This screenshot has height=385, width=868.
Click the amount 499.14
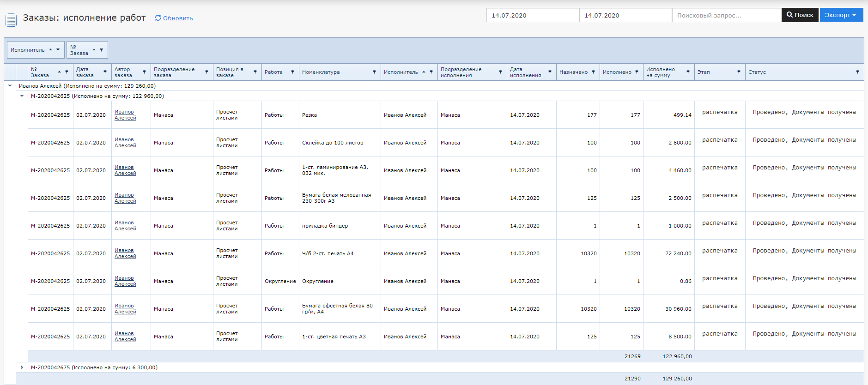click(x=682, y=115)
